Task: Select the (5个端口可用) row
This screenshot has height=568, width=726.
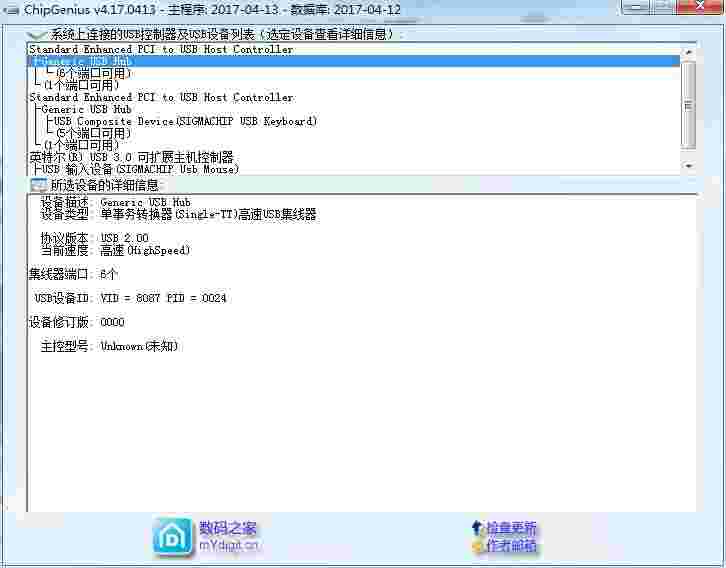Action: [94, 133]
